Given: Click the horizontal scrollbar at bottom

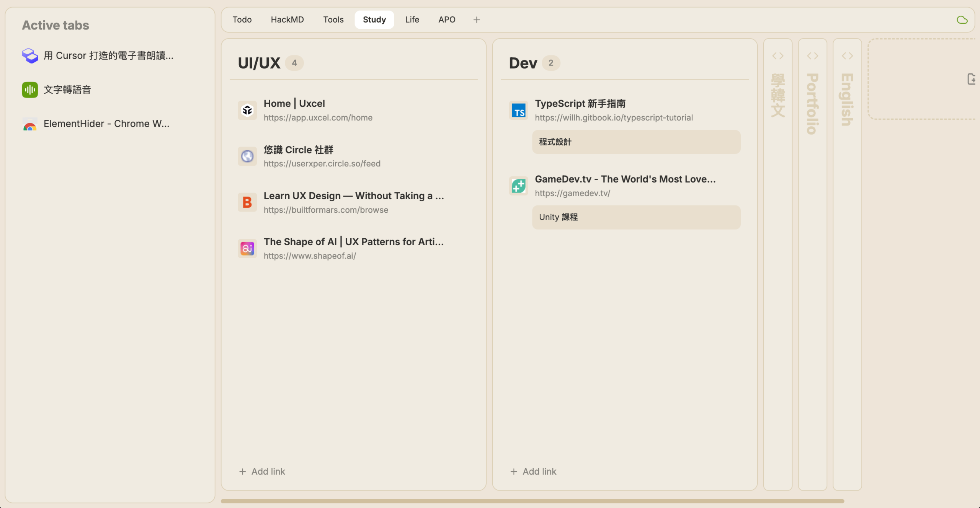Looking at the screenshot, I should coord(532,501).
